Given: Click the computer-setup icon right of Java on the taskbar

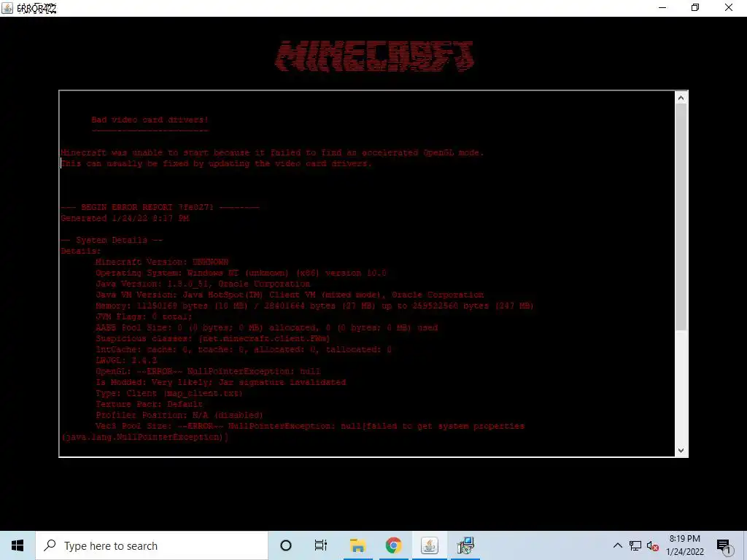Looking at the screenshot, I should click(x=465, y=545).
